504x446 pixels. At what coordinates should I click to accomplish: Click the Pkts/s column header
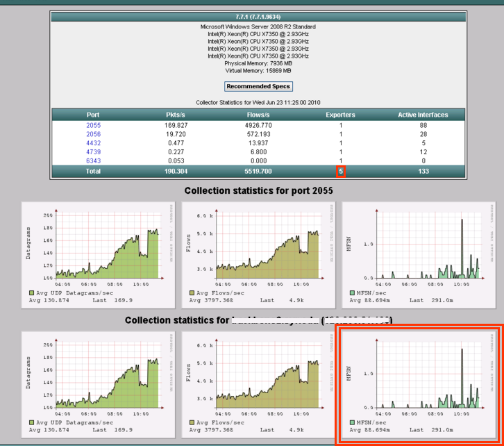[x=175, y=115]
